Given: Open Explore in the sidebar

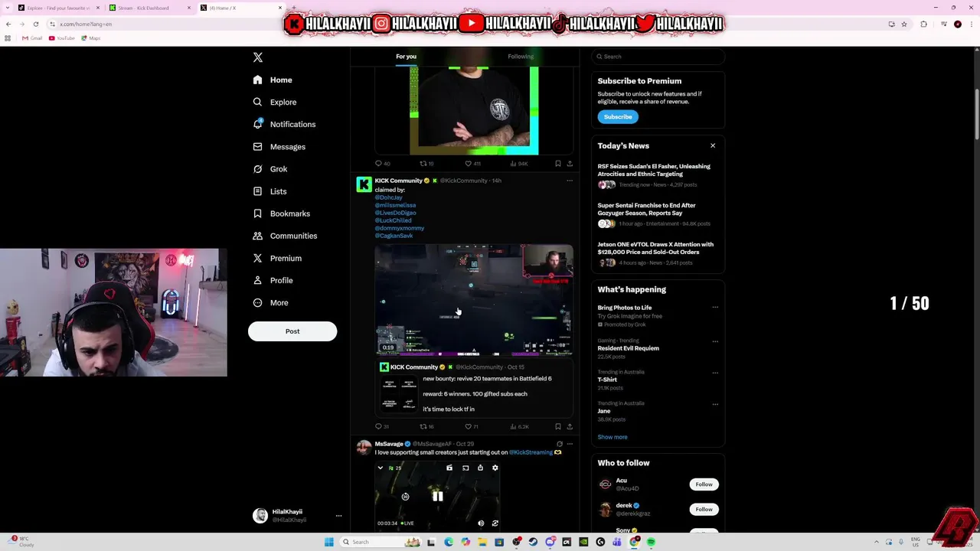Looking at the screenshot, I should [x=275, y=102].
